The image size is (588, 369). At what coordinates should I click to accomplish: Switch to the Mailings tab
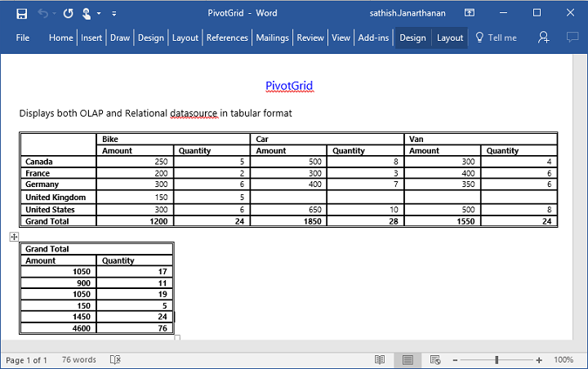[272, 38]
